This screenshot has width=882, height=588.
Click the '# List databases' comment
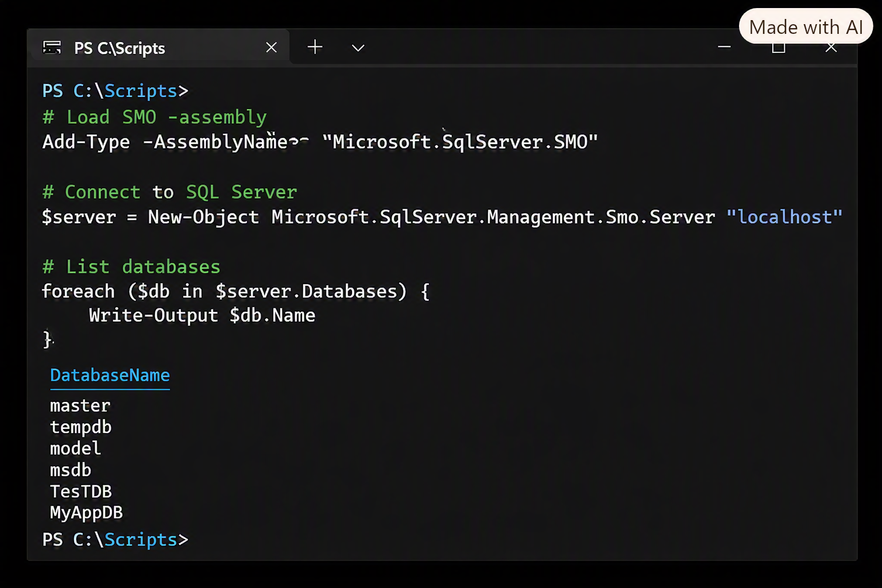pyautogui.click(x=131, y=267)
